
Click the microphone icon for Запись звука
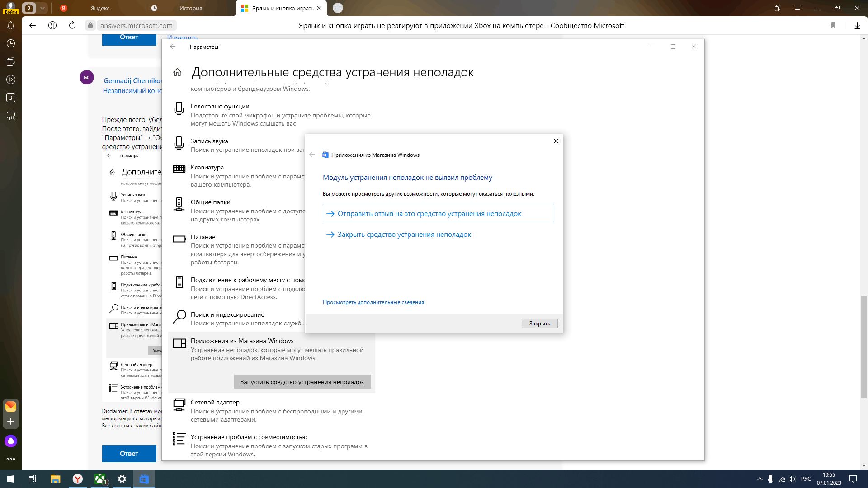(x=179, y=143)
